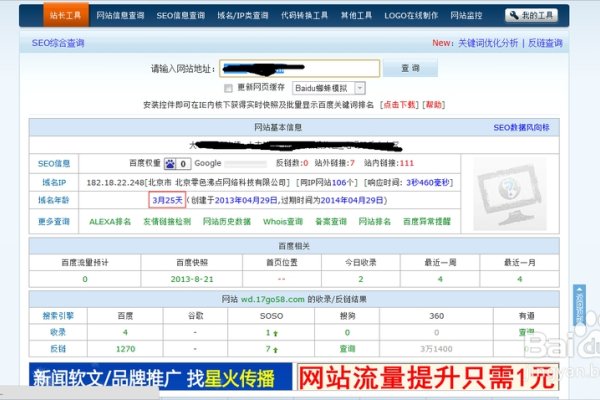Viewport: 600px width, 400px height.
Task: Open the 反链查询 link
Action: coord(545,43)
